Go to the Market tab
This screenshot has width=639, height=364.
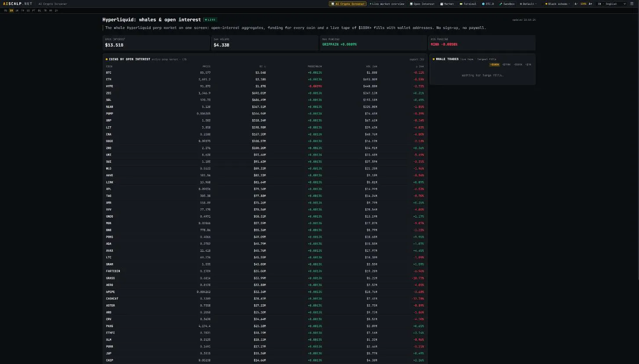click(x=447, y=4)
